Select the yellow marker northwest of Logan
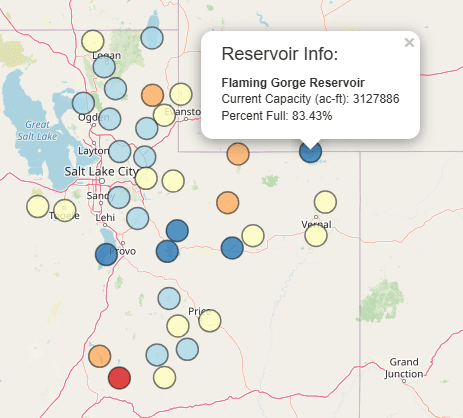Image resolution: width=463 pixels, height=418 pixels. pos(93,41)
